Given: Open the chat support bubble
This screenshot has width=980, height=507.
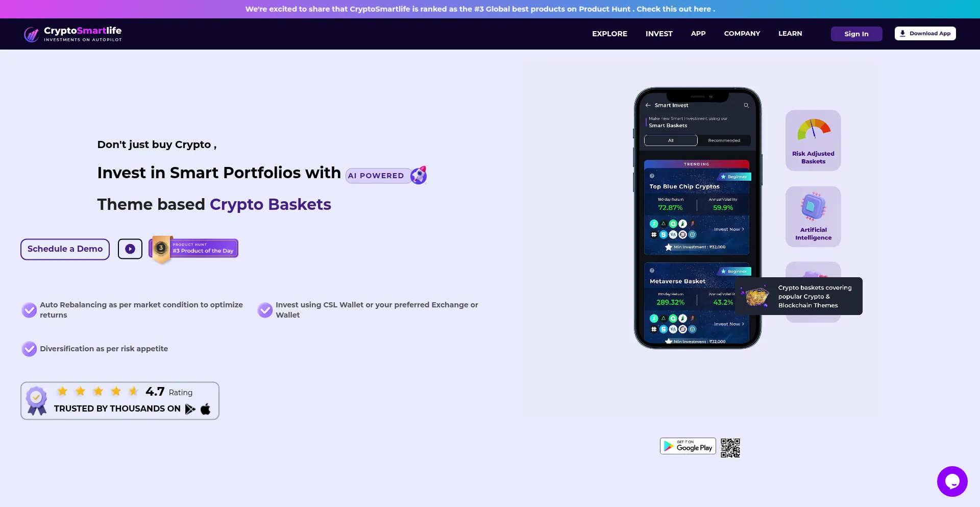Looking at the screenshot, I should coord(952,481).
